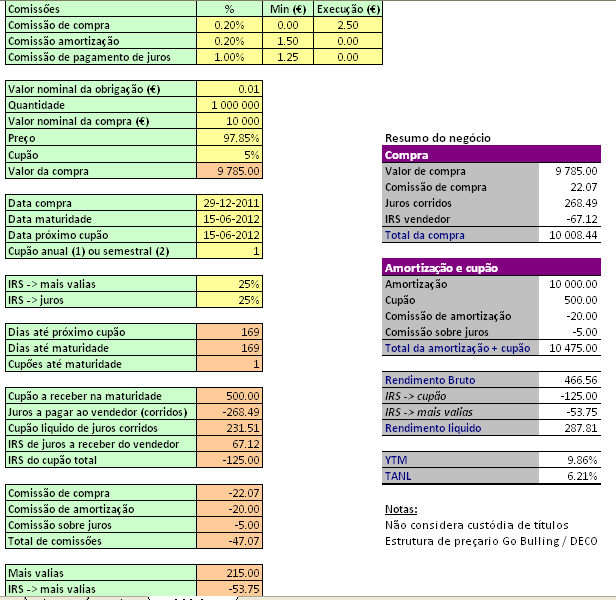Click the IRS -> juros label
This screenshot has width=616, height=600.
click(x=101, y=300)
